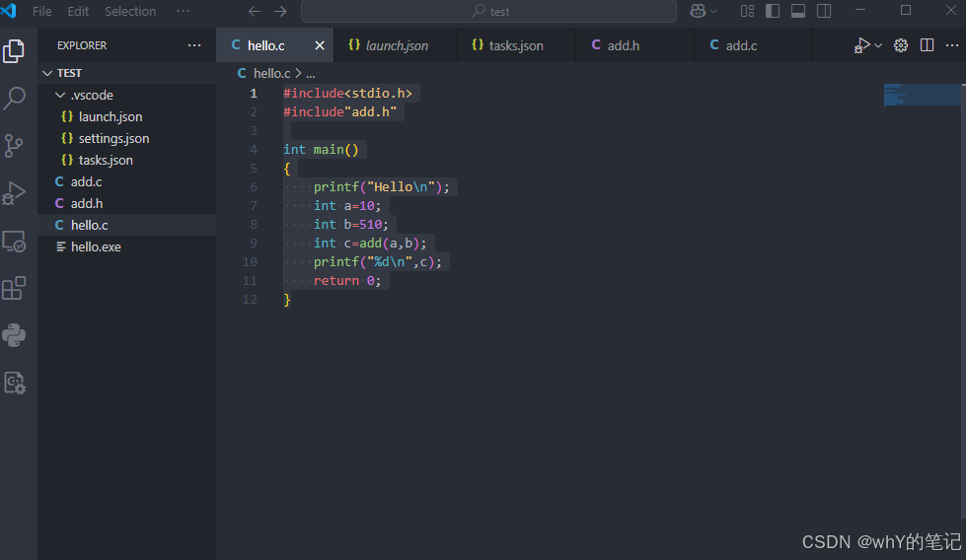The image size is (966, 560).
Task: Open Copilot dropdown arrow in title bar
Action: tap(714, 11)
